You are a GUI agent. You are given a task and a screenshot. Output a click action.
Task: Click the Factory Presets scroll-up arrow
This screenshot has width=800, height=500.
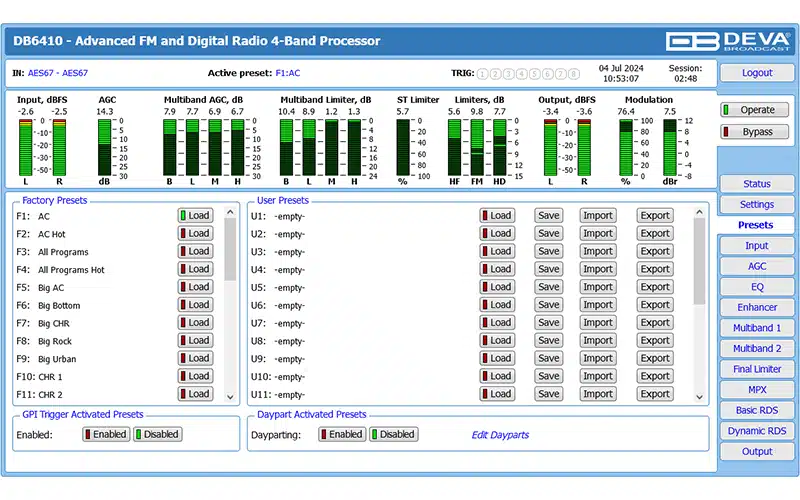point(230,212)
